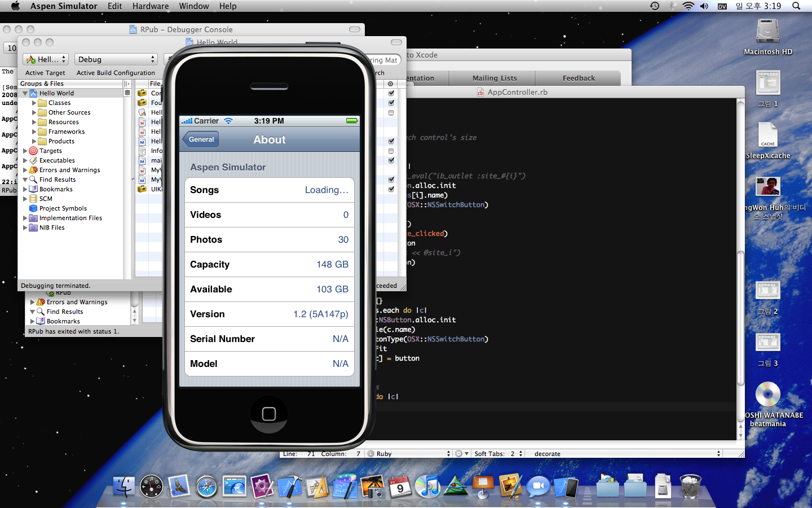Open the Aspen Simulator application menu
This screenshot has width=812, height=508.
tap(64, 6)
